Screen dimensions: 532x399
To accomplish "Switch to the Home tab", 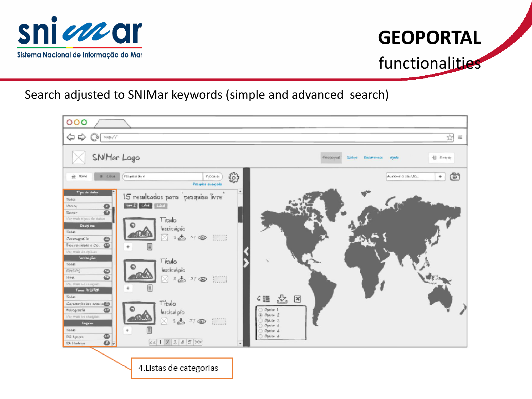I will [79, 176].
